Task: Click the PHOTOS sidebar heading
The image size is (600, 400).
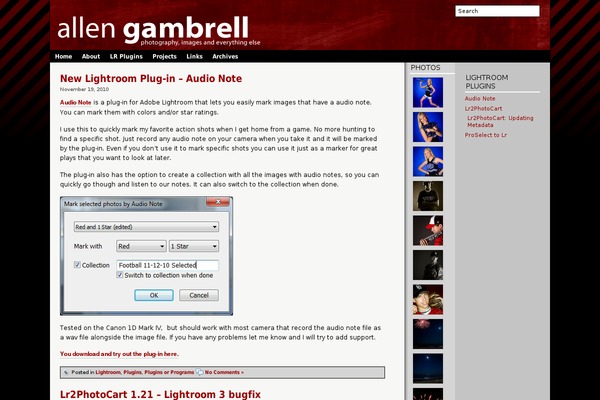Action: [x=425, y=68]
